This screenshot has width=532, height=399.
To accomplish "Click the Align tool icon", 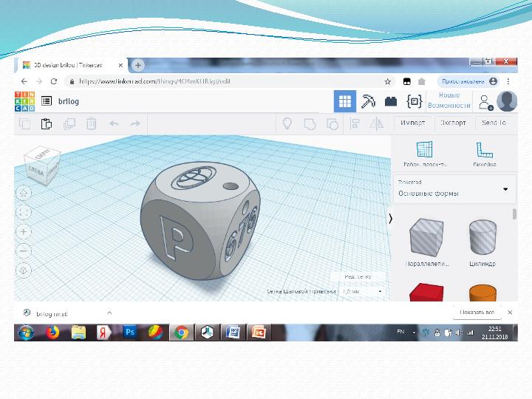I will [x=355, y=123].
